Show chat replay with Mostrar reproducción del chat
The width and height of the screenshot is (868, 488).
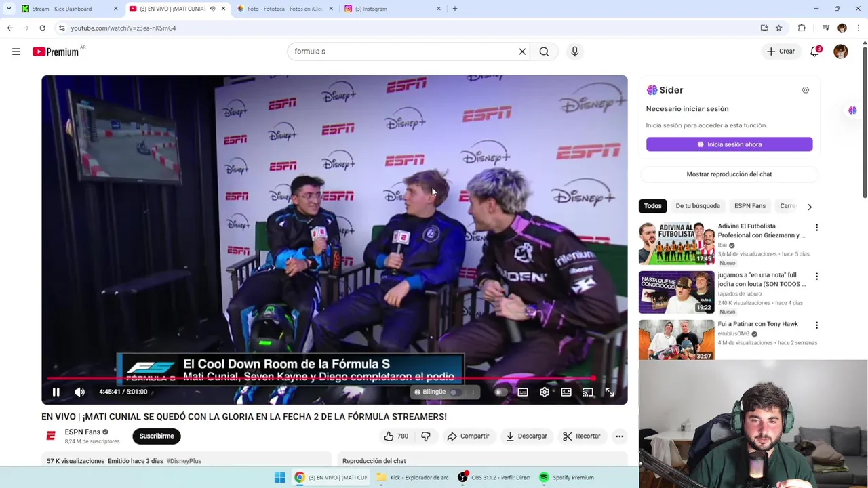(729, 174)
